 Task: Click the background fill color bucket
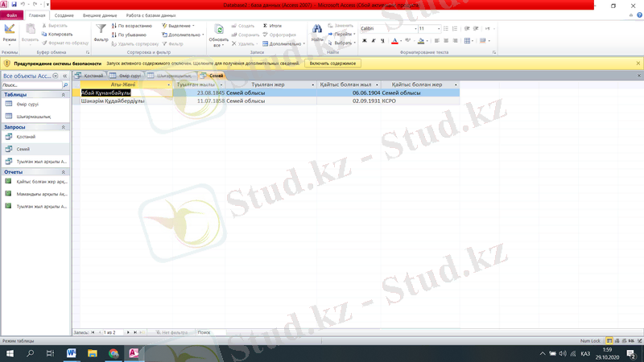420,41
